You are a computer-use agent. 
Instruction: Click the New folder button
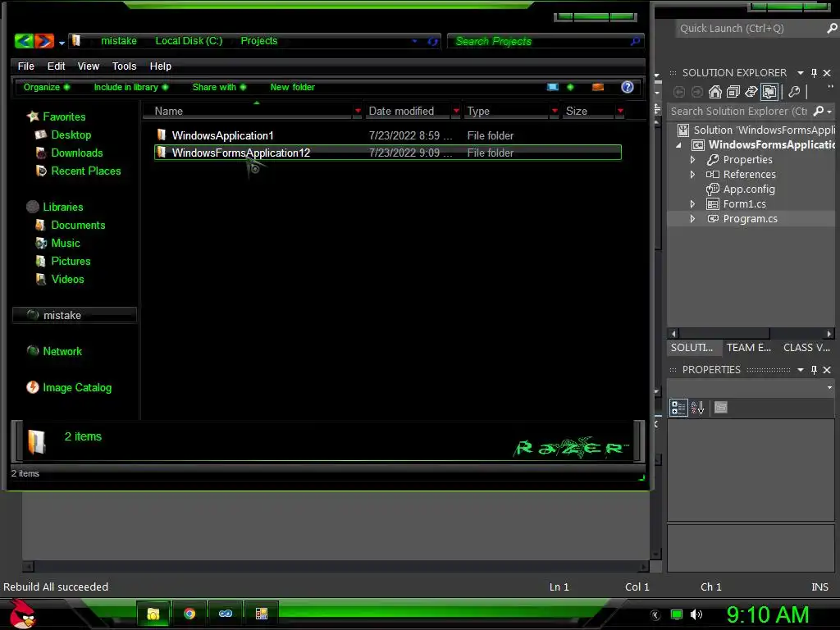coord(293,87)
